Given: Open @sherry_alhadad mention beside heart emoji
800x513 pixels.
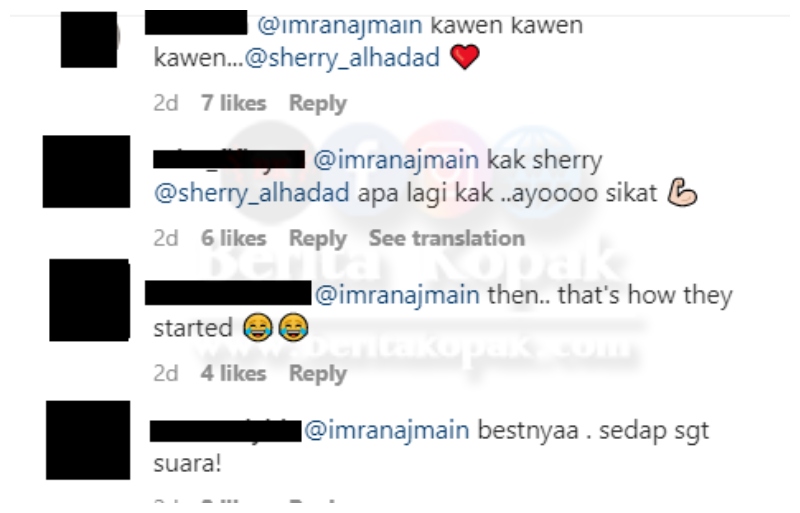Looking at the screenshot, I should pos(342,57).
